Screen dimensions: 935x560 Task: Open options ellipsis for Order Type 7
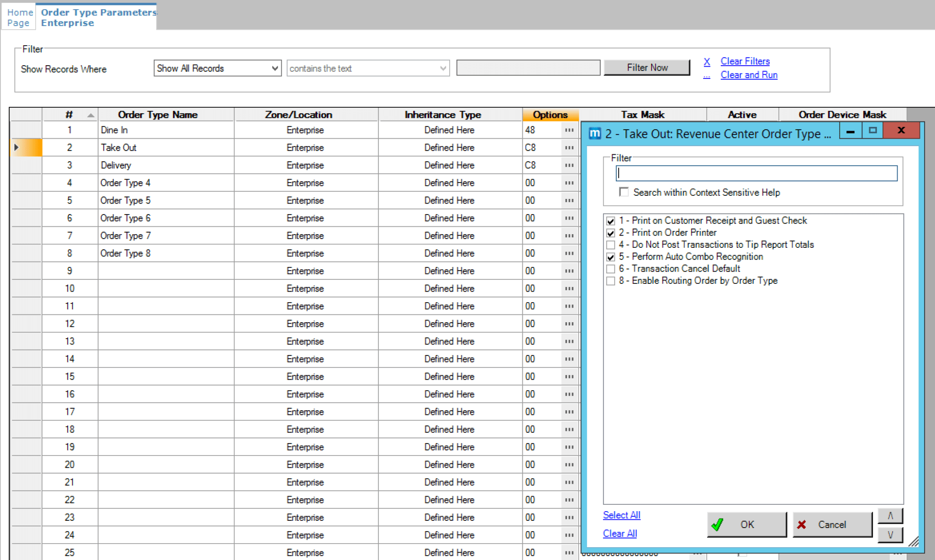(x=569, y=236)
